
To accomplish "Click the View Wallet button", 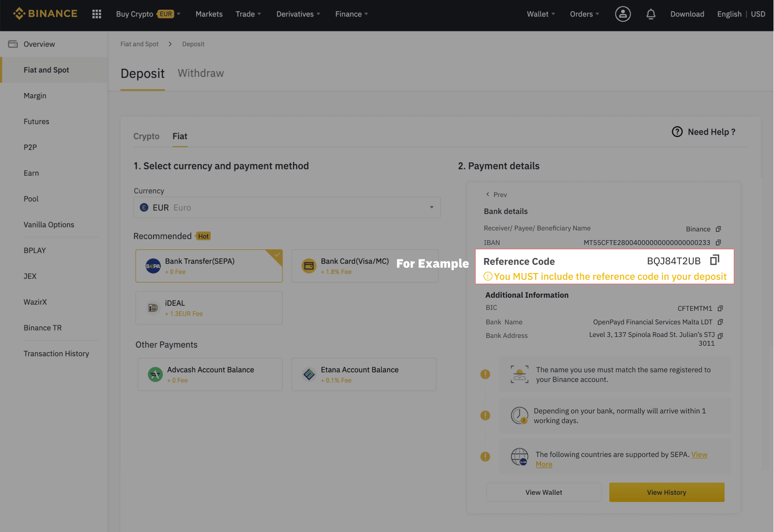I will tap(544, 492).
